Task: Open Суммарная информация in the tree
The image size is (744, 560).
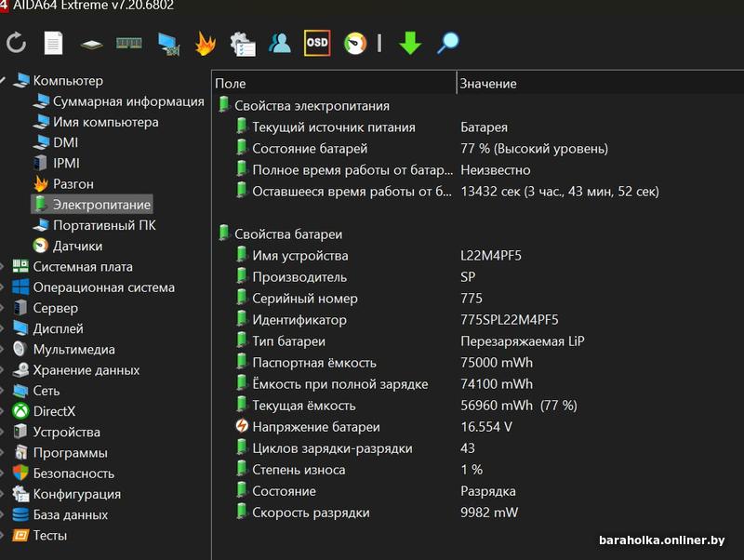Action: click(119, 101)
